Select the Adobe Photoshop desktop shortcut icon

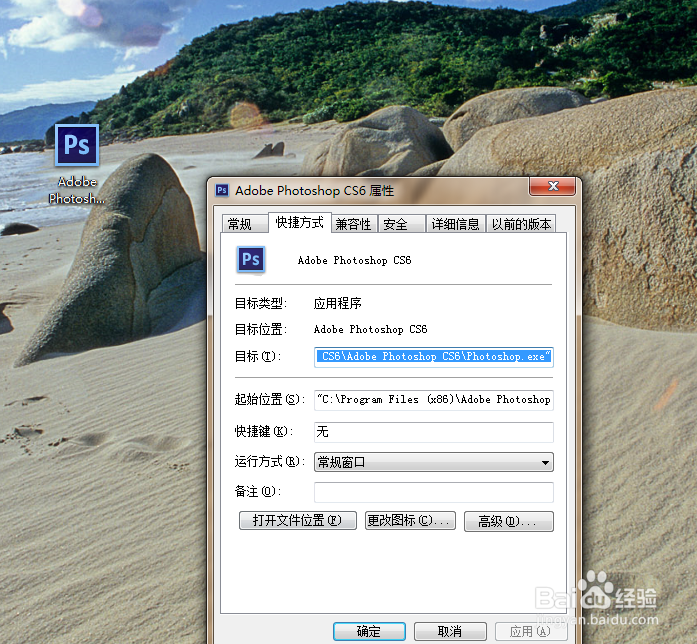[77, 145]
